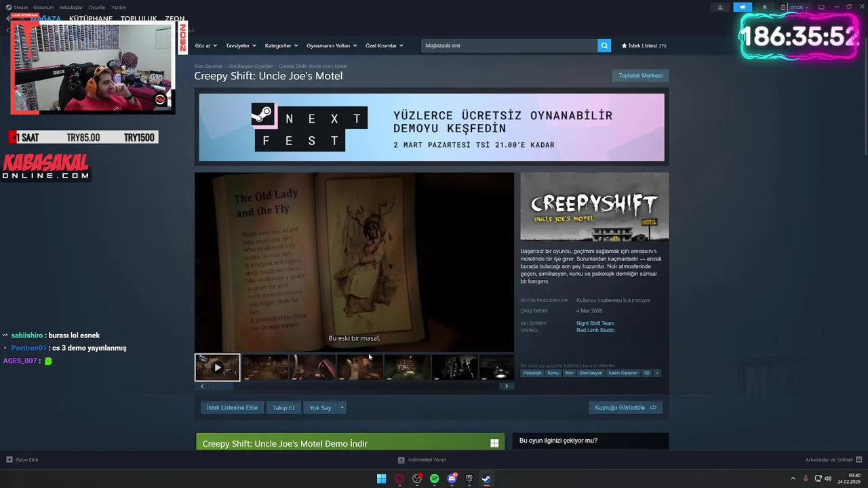Click the ZEON profile avatar in title bar
Image resolution: width=868 pixels, height=488 pixels.
tap(783, 7)
